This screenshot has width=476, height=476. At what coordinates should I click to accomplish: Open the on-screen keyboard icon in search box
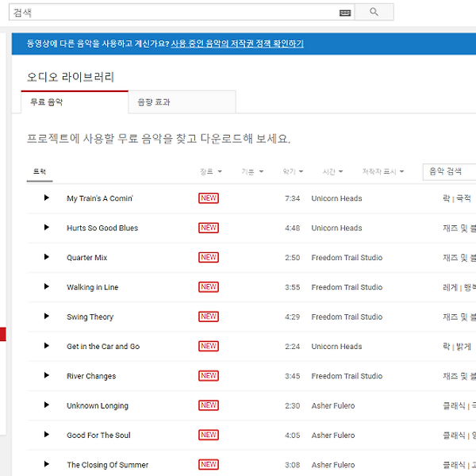click(x=344, y=13)
